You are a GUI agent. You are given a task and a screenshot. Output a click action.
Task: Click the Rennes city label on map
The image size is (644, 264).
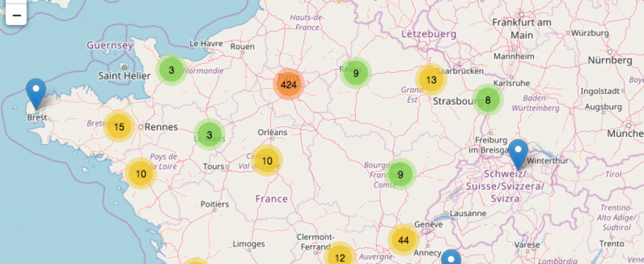point(161,127)
